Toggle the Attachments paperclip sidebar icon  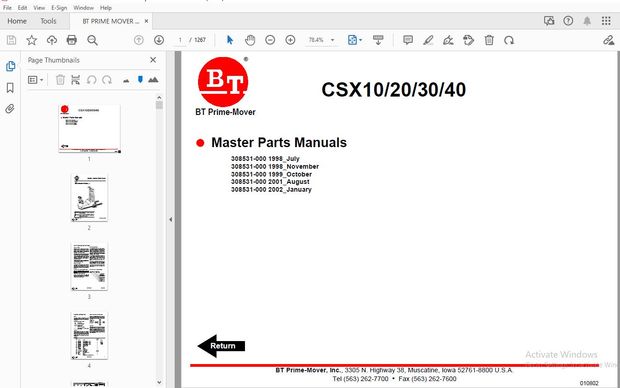pos(10,109)
